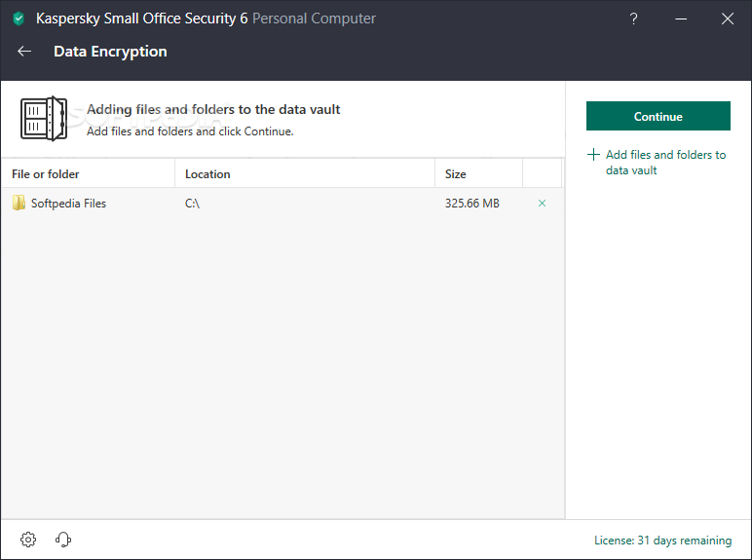Click the data vault safe icon
The width and height of the screenshot is (752, 560).
(x=44, y=119)
